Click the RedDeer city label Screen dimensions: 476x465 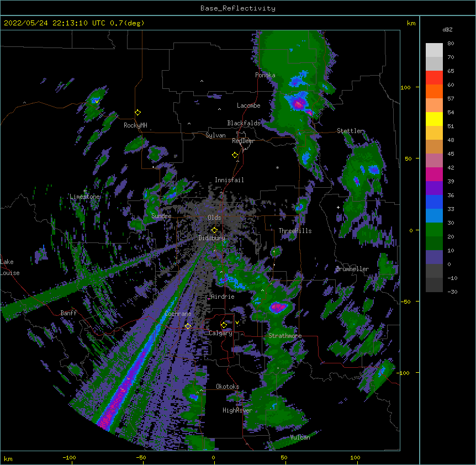point(243,141)
